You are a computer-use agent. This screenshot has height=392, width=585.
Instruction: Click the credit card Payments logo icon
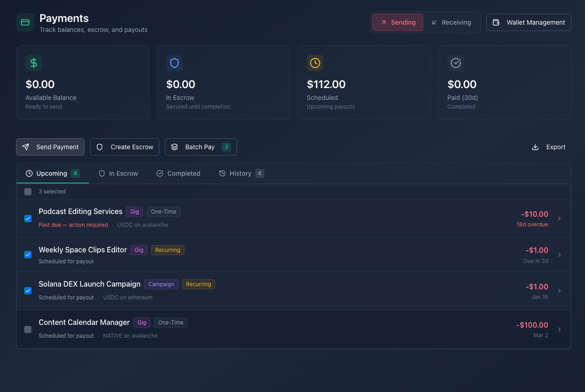[25, 22]
